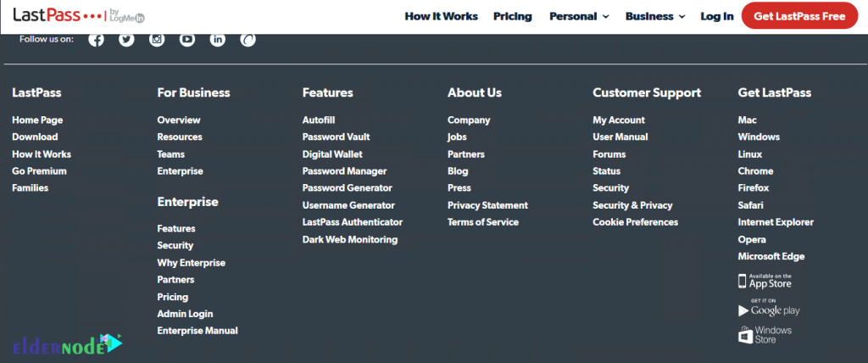The width and height of the screenshot is (868, 363).
Task: Expand the Business dropdown in header
Action: pyautogui.click(x=655, y=17)
